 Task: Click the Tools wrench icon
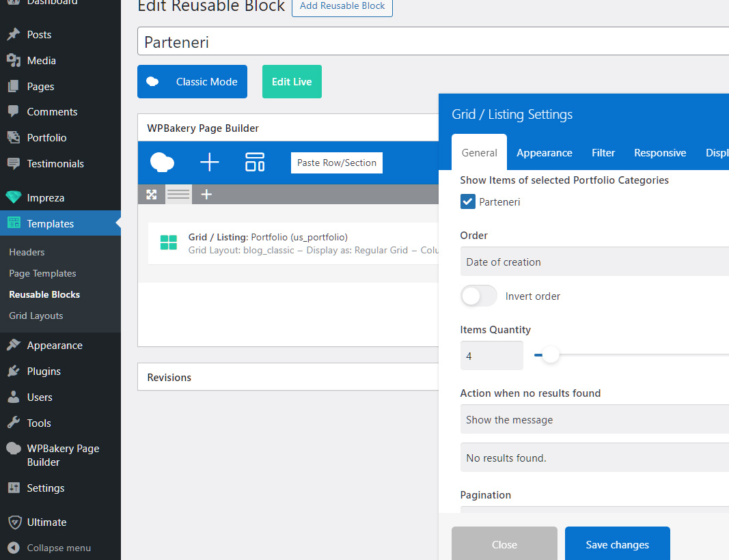point(14,423)
